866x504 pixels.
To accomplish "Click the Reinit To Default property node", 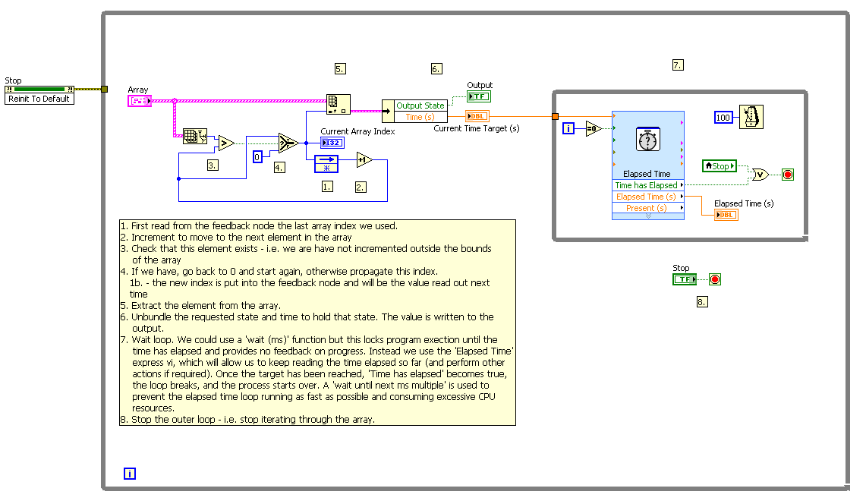I will pyautogui.click(x=38, y=97).
